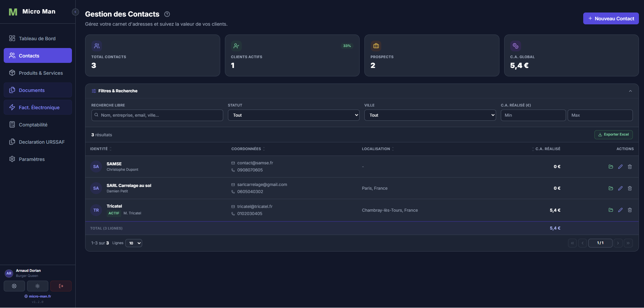Delete the Tricatel contact
Screen dimensions: 644x308
click(629, 210)
